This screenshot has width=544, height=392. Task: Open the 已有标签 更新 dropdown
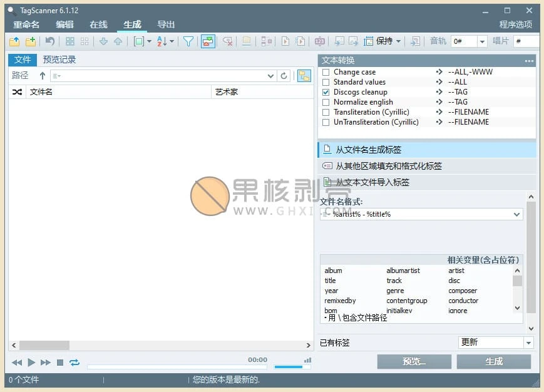(528, 343)
